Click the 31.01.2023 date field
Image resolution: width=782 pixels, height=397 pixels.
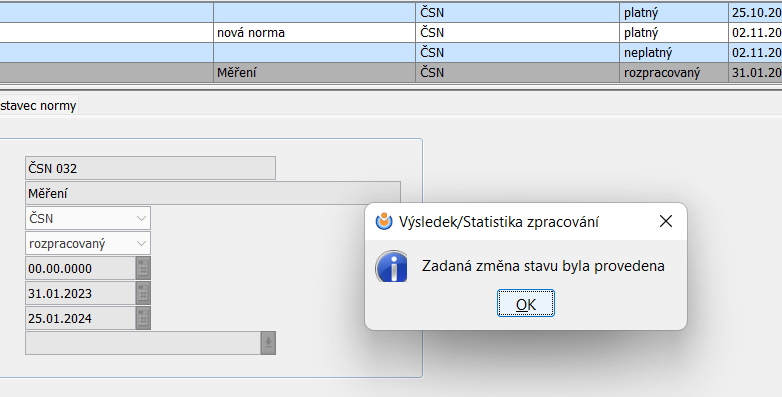pyautogui.click(x=81, y=293)
